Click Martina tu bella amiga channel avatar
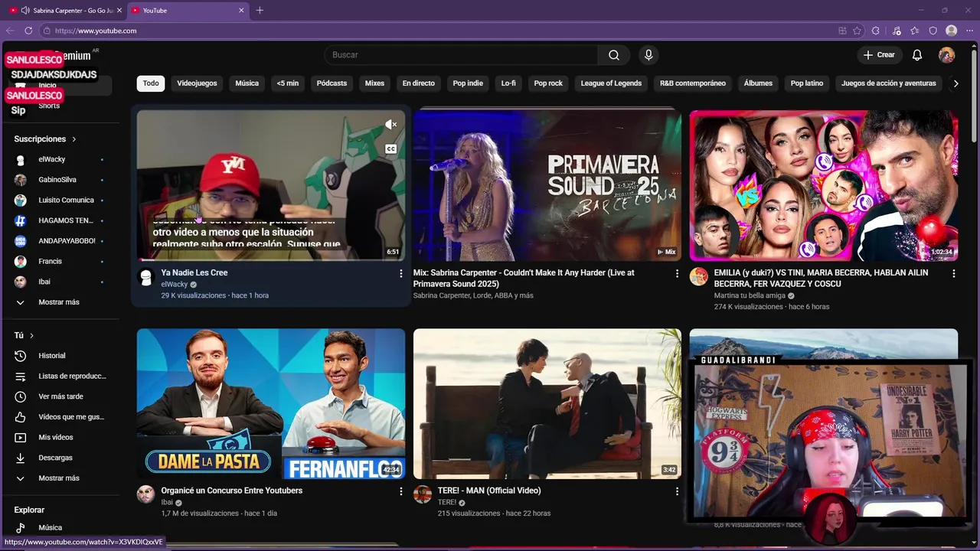 click(x=698, y=277)
